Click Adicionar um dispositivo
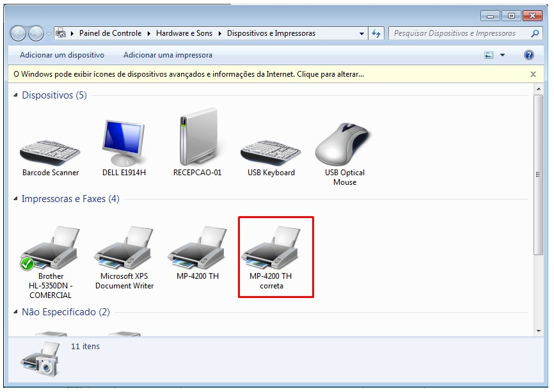This screenshot has height=392, width=554. click(62, 55)
